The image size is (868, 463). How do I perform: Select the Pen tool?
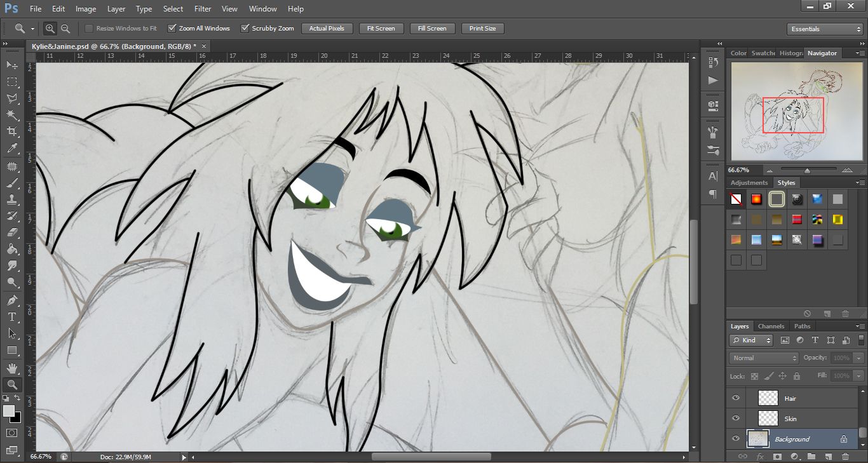tap(11, 300)
